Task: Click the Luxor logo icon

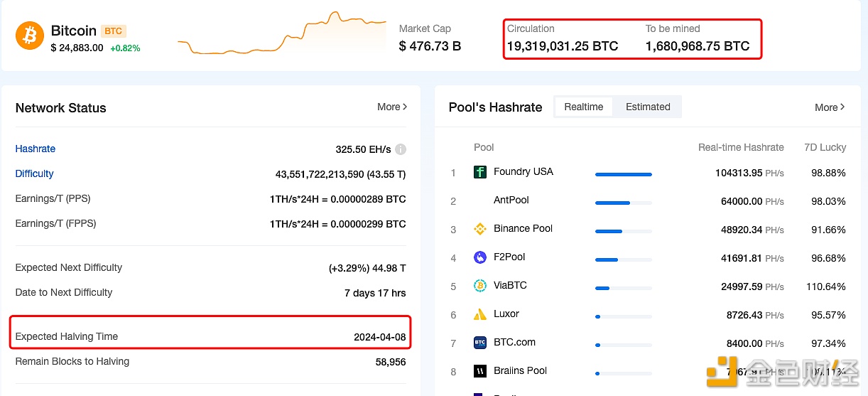Action: [x=480, y=314]
